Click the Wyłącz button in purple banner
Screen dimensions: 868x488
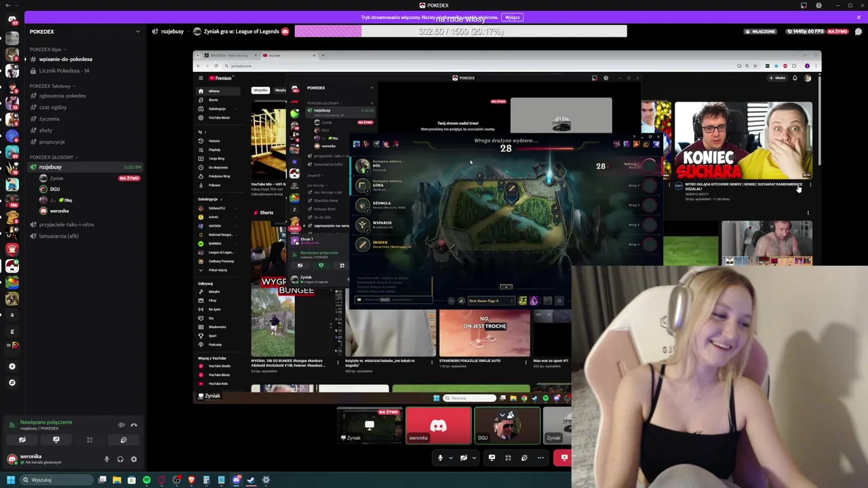[x=513, y=18]
